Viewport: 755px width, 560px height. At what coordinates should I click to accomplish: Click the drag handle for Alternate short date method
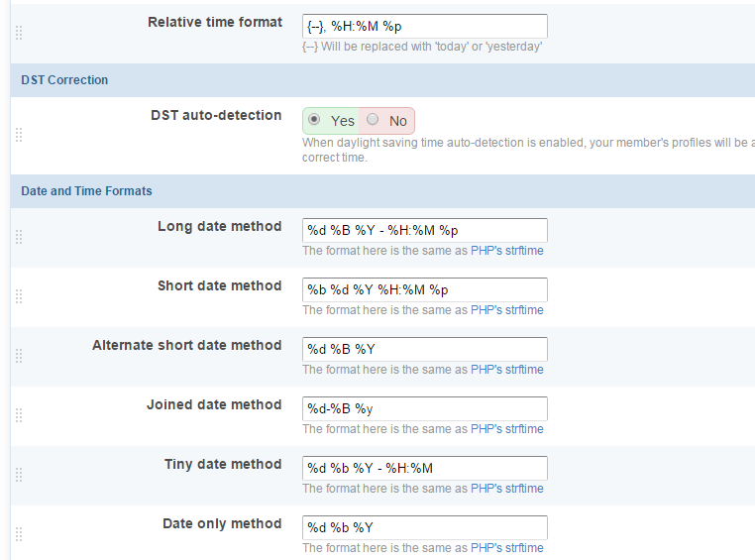click(19, 356)
